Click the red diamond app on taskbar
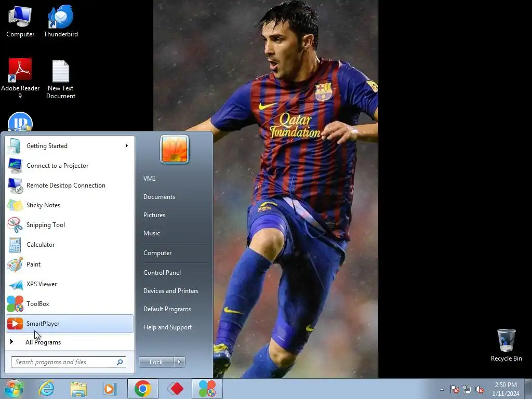532x399 pixels. click(175, 389)
